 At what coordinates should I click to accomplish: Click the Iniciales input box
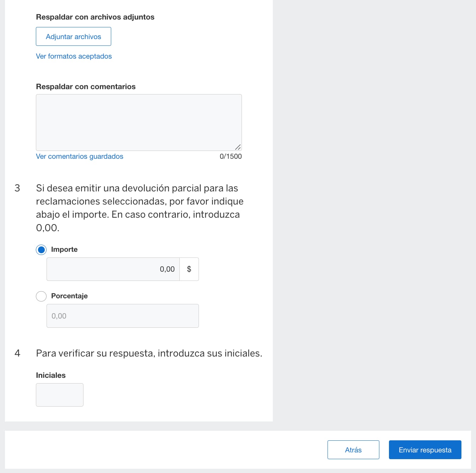(59, 395)
